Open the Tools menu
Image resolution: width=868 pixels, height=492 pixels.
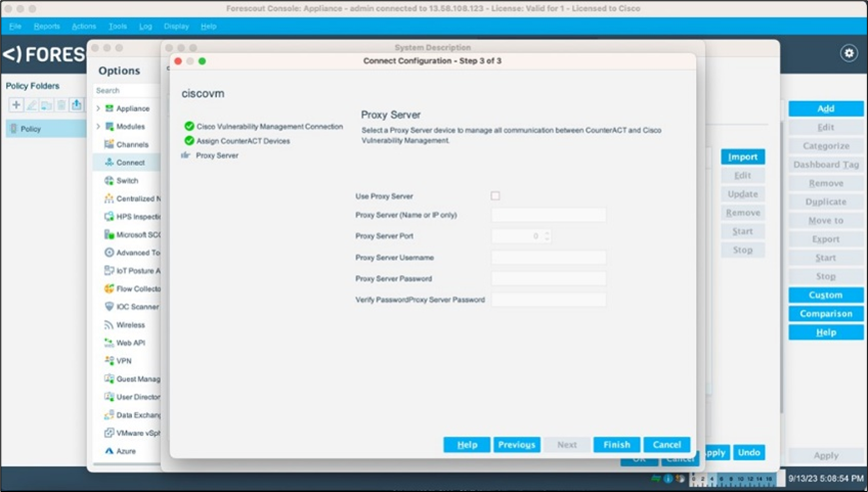117,26
